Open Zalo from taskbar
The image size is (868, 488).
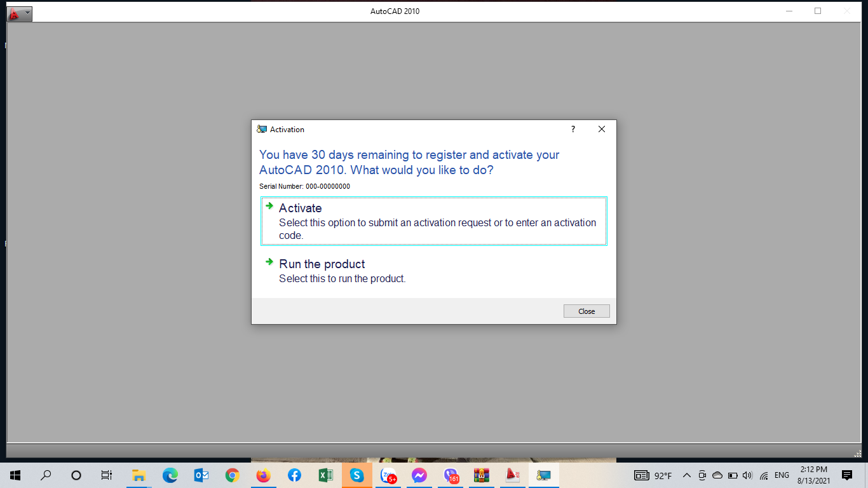coord(388,475)
